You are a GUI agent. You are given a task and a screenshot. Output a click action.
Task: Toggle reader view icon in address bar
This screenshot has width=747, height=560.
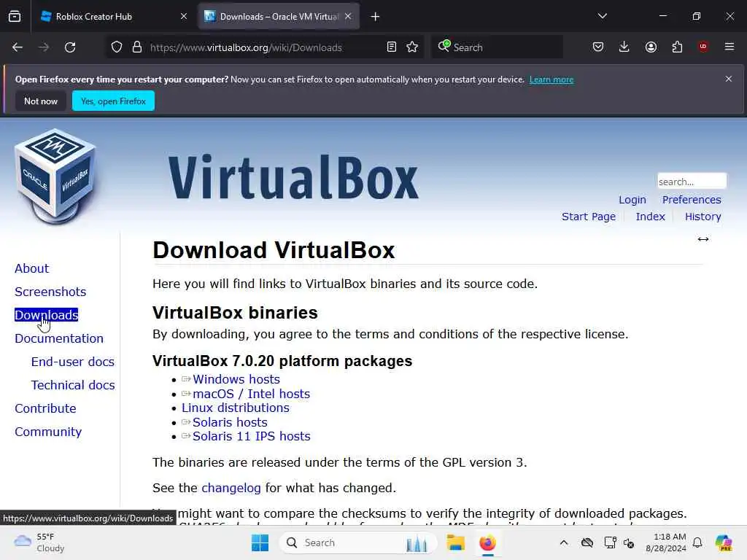pos(392,47)
